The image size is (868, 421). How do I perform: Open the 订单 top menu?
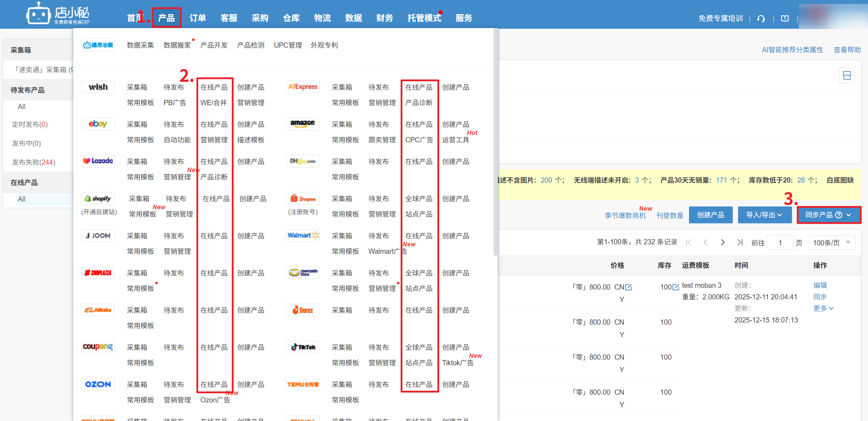click(x=198, y=18)
